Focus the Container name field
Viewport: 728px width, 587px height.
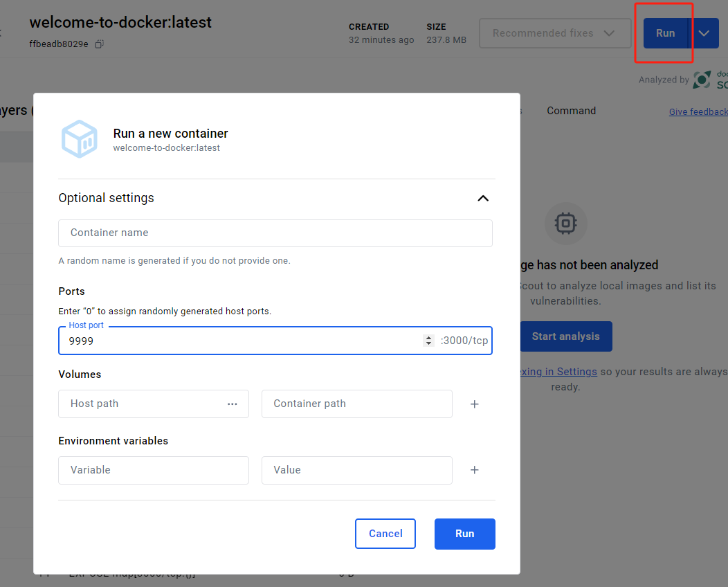click(275, 233)
